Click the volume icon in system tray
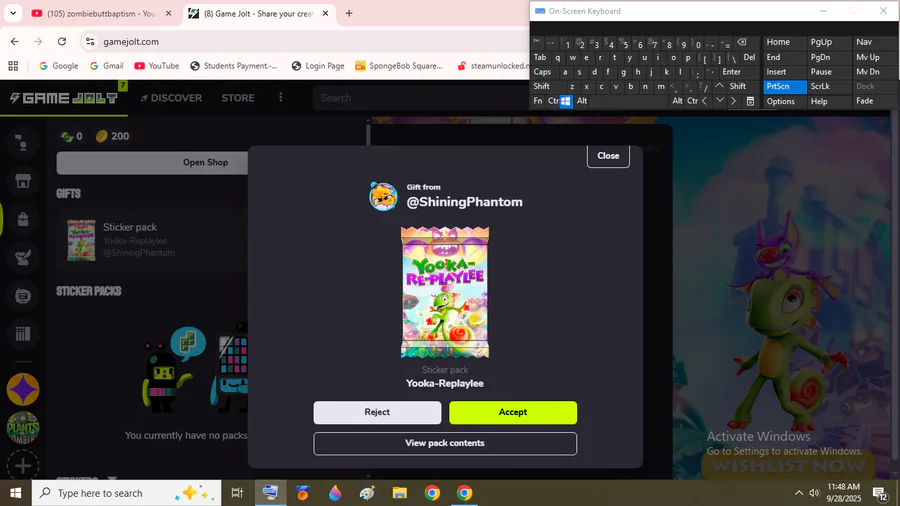The image size is (900, 506). 814,493
